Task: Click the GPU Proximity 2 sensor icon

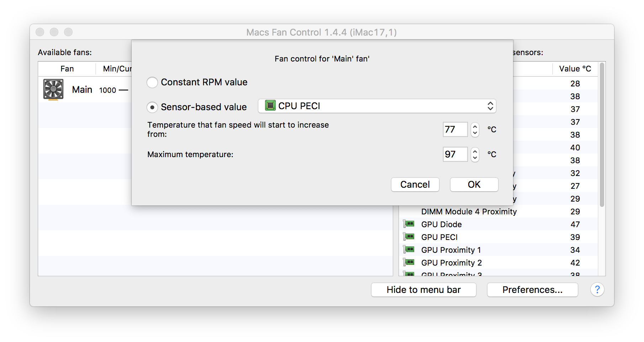Action: [x=409, y=262]
